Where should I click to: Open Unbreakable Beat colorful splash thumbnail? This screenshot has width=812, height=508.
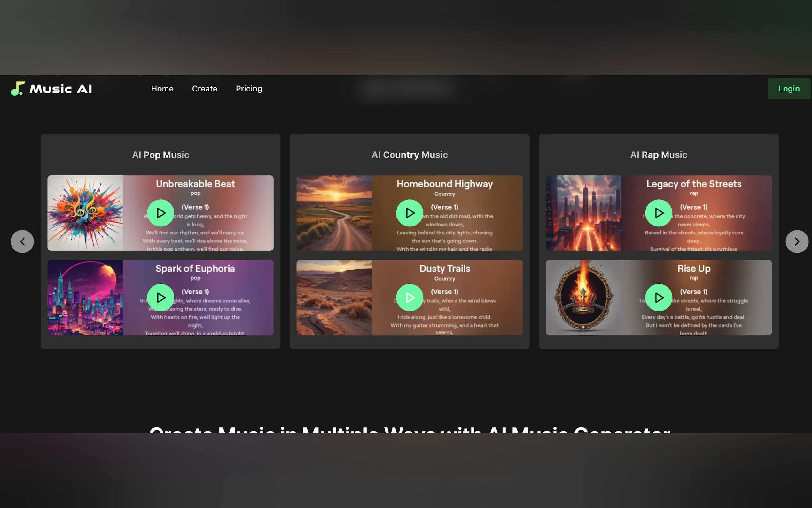point(85,213)
